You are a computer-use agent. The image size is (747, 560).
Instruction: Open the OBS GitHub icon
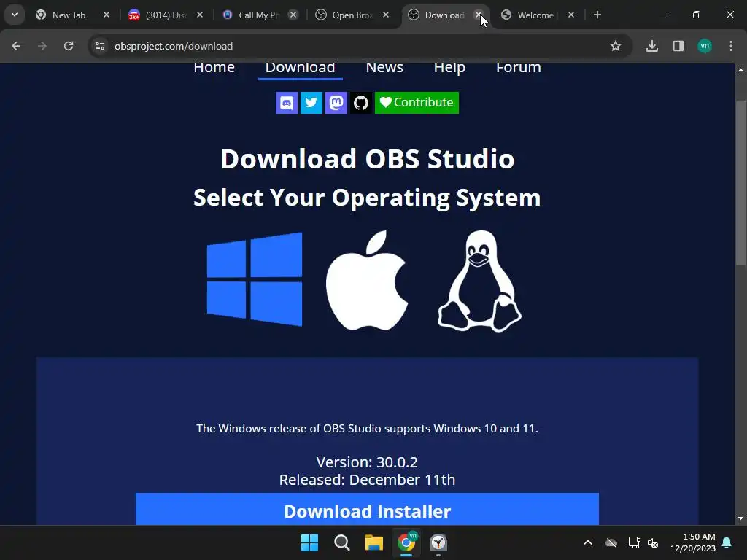pyautogui.click(x=360, y=103)
